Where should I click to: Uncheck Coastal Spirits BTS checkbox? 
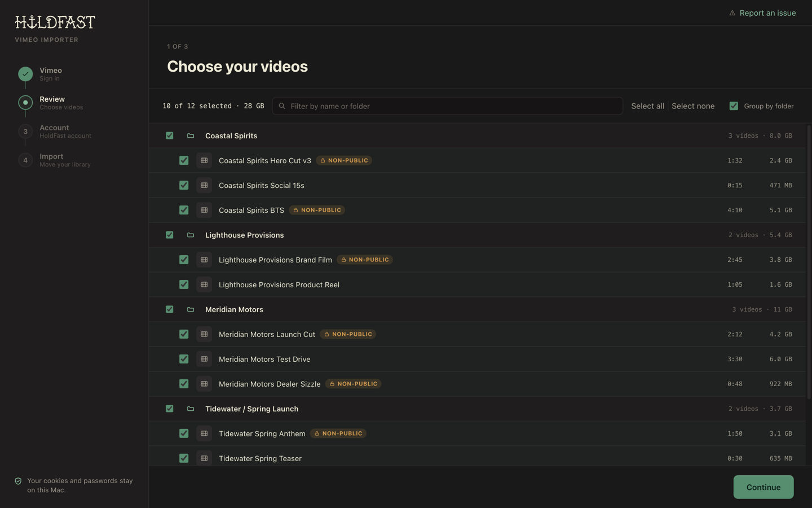click(184, 211)
